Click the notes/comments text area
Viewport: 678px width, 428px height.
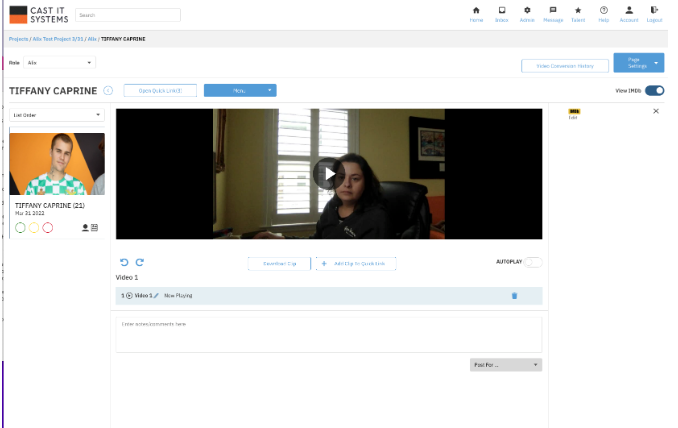pyautogui.click(x=329, y=335)
